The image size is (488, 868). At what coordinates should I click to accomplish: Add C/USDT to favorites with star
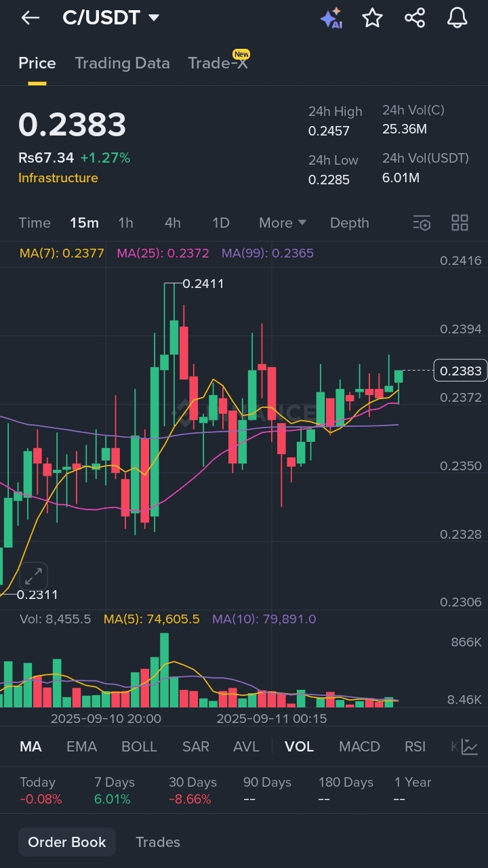coord(372,18)
